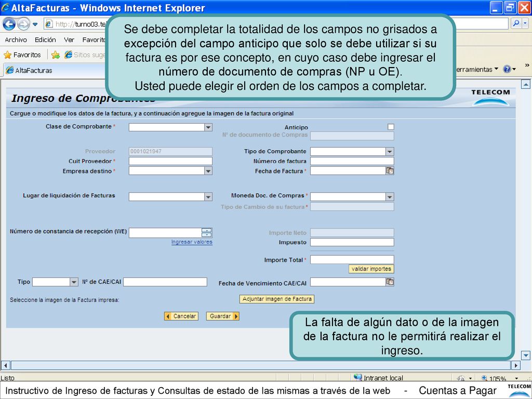Screen dimensions: 532x399
Task: Click the Fecha de Vencimiento CAE/CAI field
Action: (348, 282)
